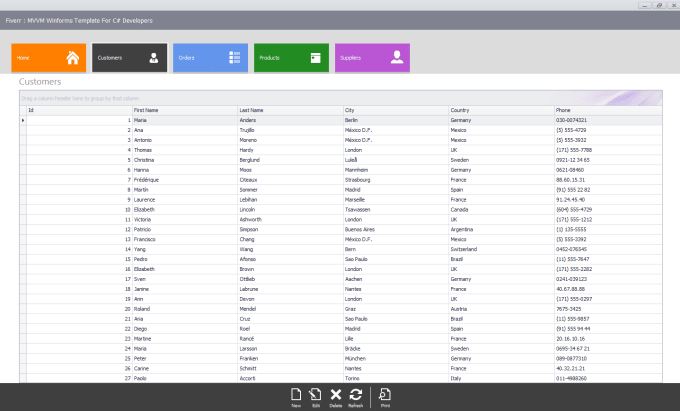Select city cell 'Marseille'
The image size is (680, 411).
(396, 200)
